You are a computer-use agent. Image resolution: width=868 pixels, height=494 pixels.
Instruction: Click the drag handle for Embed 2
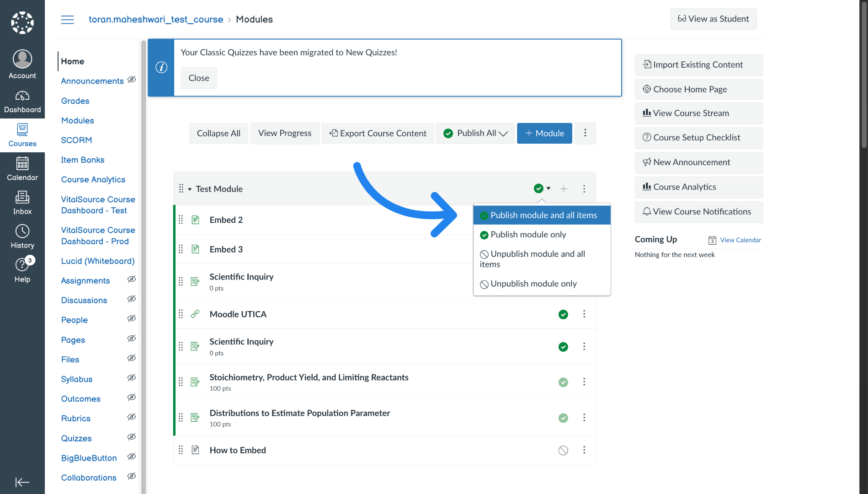[x=181, y=220]
